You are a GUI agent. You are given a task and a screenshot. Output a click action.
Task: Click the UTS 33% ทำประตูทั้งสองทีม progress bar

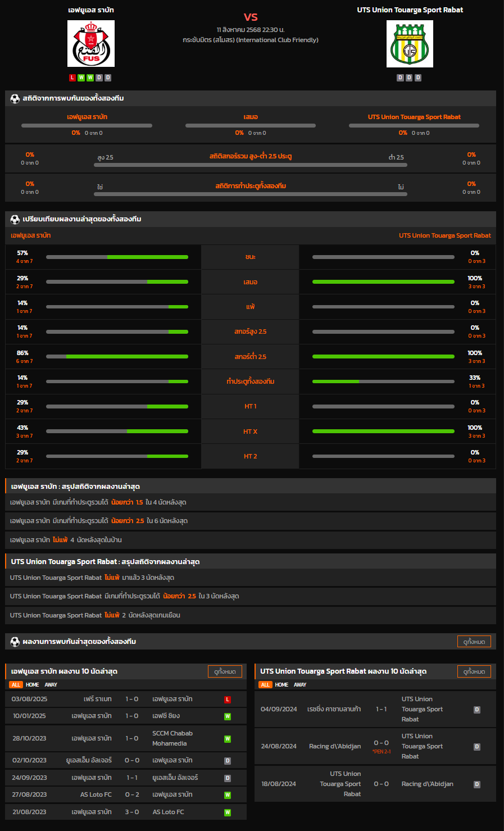383,382
